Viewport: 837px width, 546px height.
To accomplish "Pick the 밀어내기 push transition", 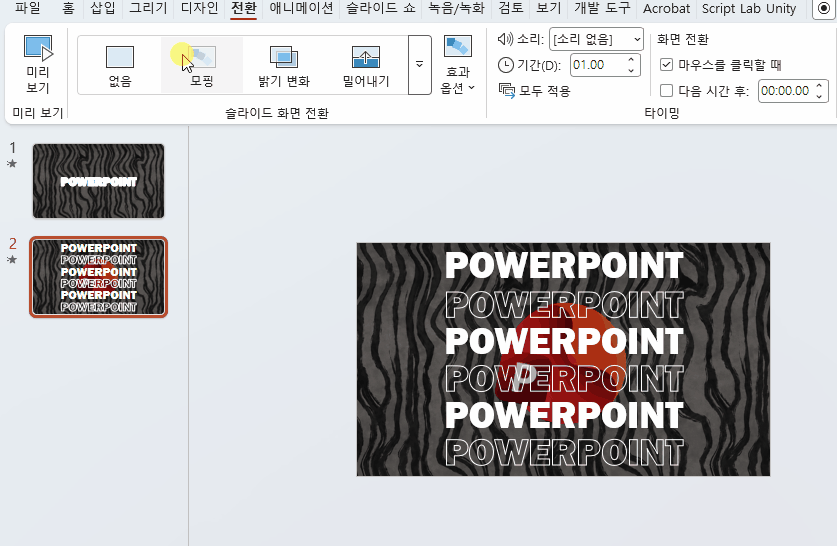I will coord(366,65).
